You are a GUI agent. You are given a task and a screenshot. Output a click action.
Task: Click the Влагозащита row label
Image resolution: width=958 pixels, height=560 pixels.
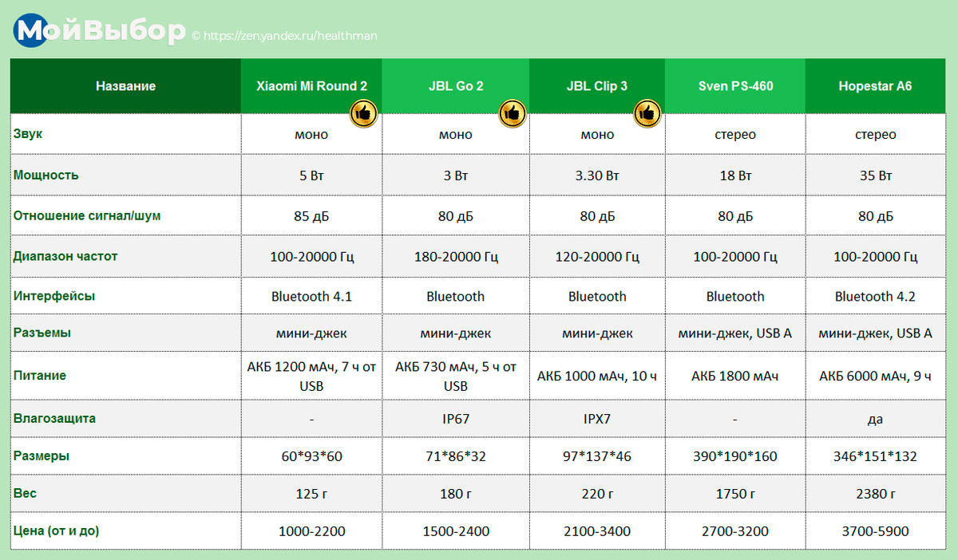click(x=53, y=417)
